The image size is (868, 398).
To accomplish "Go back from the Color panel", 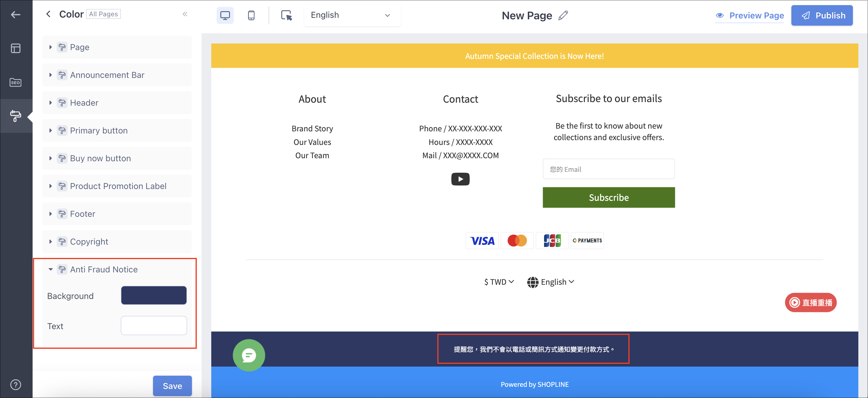I will pos(49,14).
